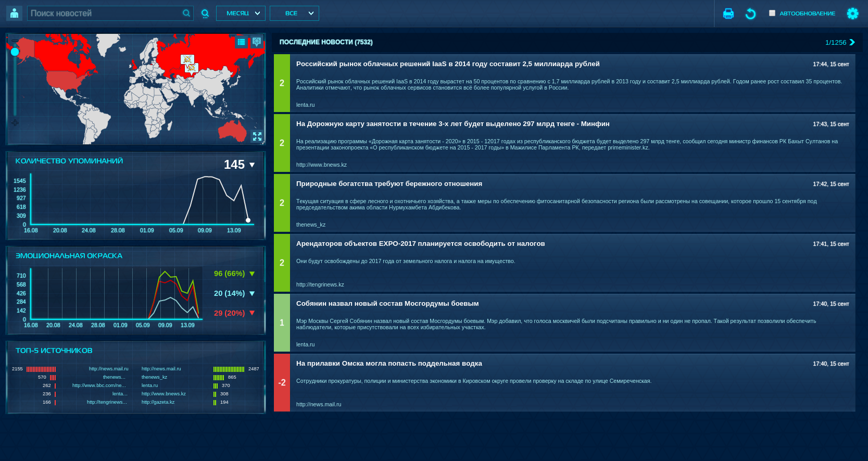Refresh the news feed with the reload icon

pos(750,14)
